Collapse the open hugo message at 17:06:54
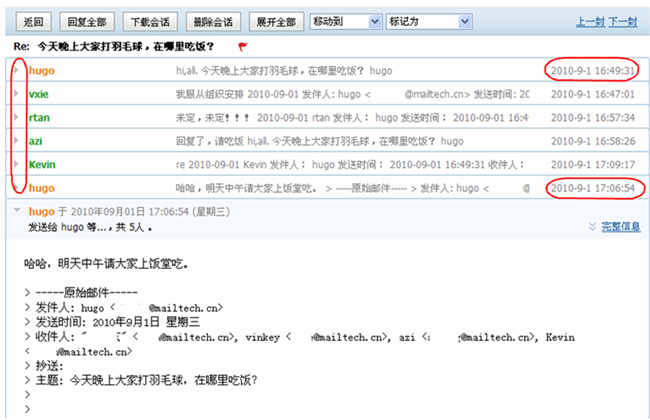 coord(17,211)
